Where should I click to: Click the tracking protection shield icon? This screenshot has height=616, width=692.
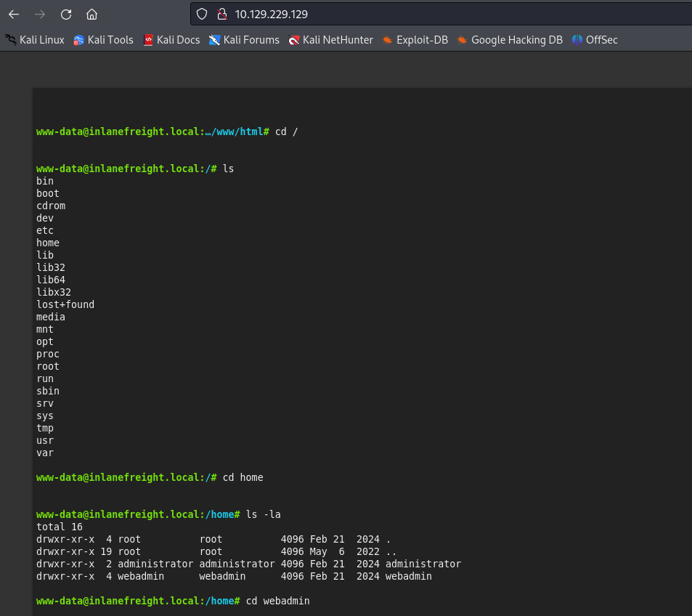click(201, 14)
